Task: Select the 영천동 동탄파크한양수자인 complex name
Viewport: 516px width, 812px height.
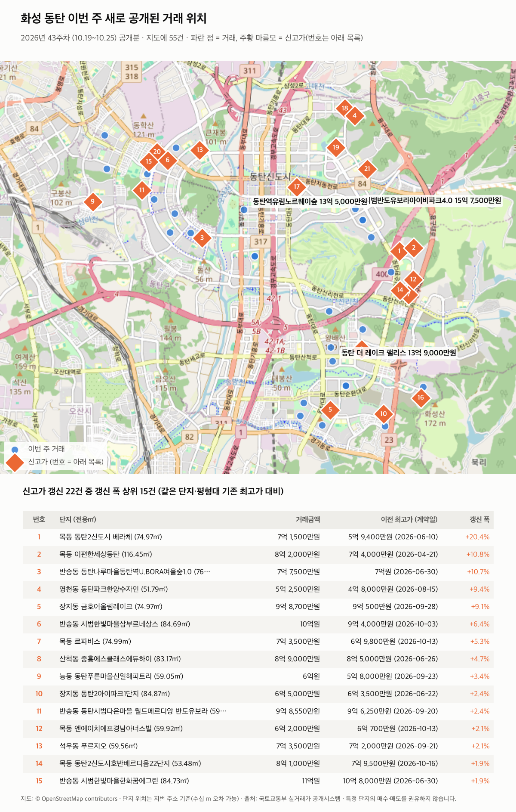Action: click(114, 589)
